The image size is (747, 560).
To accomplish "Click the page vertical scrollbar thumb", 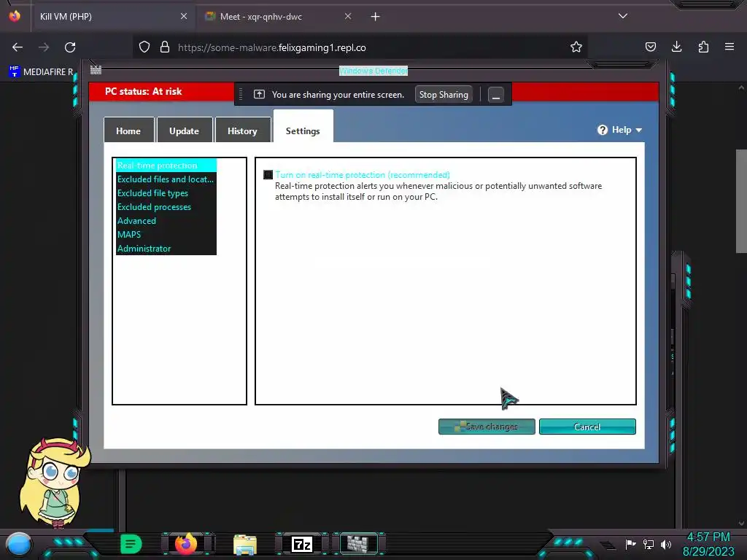I will [741, 201].
